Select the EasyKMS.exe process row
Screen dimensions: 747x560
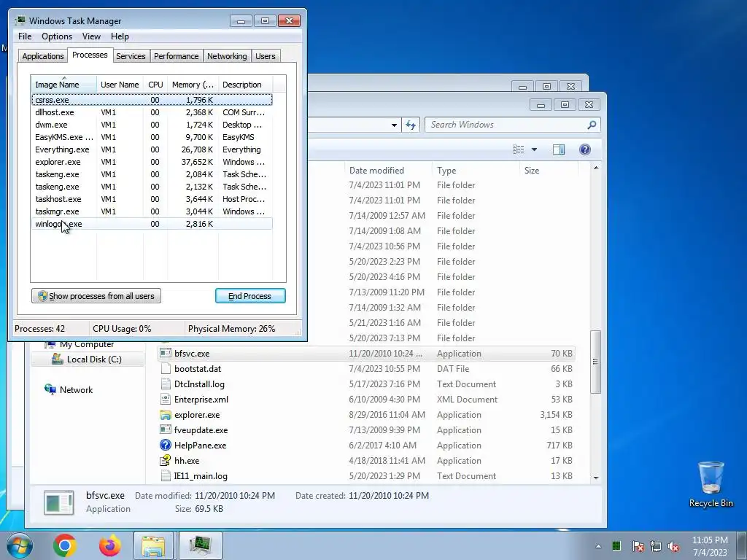[x=152, y=137]
